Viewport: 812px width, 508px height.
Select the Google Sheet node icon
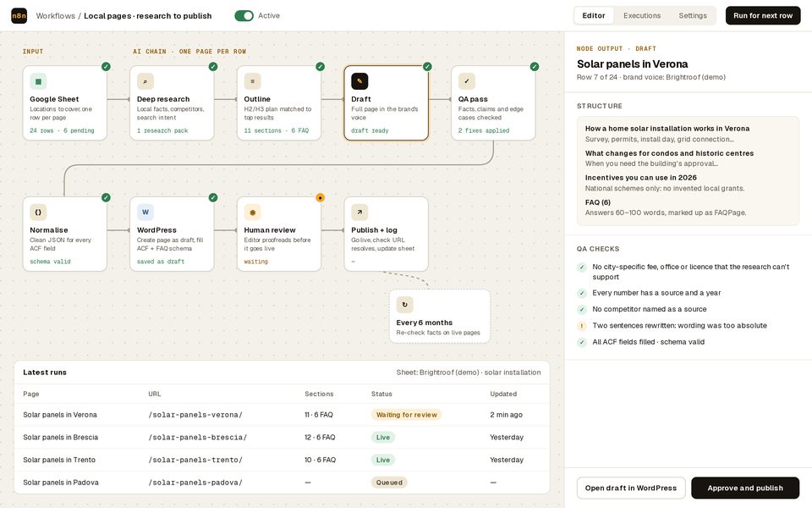pyautogui.click(x=38, y=81)
